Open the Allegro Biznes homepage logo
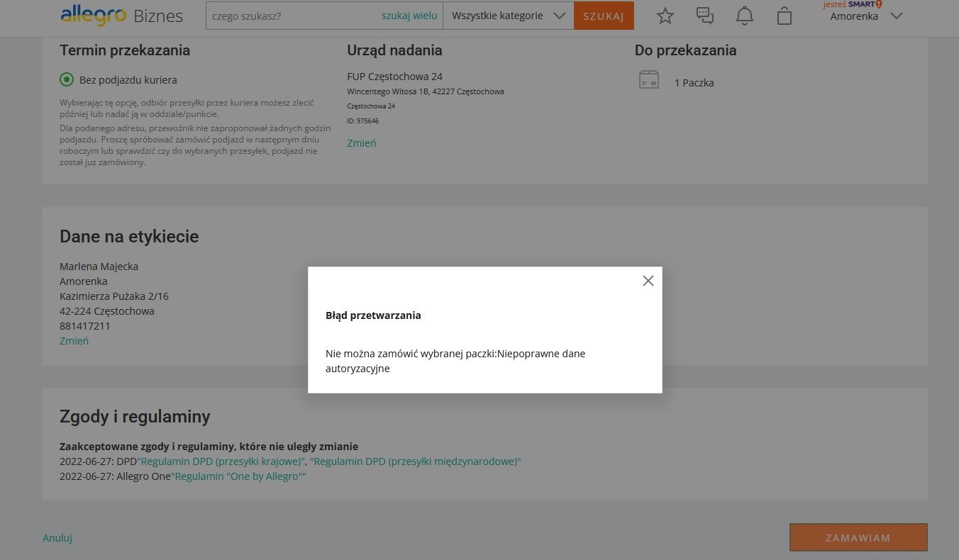 tap(121, 15)
